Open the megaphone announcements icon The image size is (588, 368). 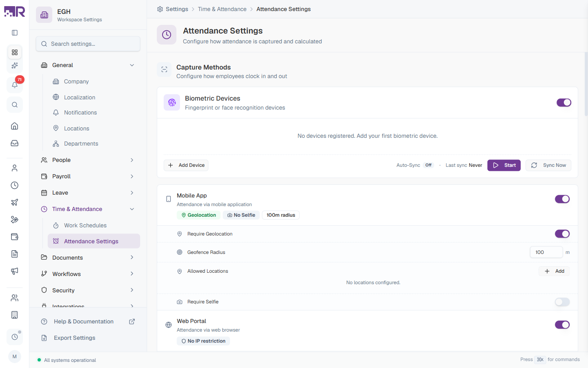tap(15, 271)
